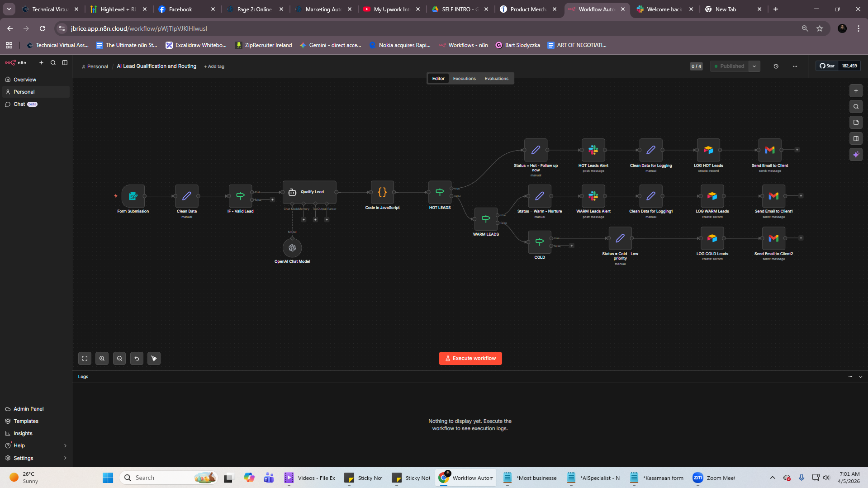Open node search via the magnifier icon
Image resolution: width=868 pixels, height=488 pixels.
tap(856, 106)
